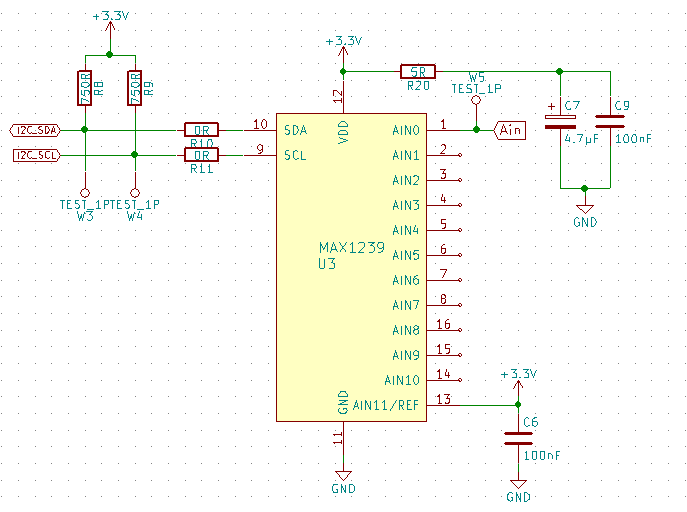This screenshot has height=512, width=687.
Task: Click the junction dot at AIN0 test point
Action: coord(476,130)
